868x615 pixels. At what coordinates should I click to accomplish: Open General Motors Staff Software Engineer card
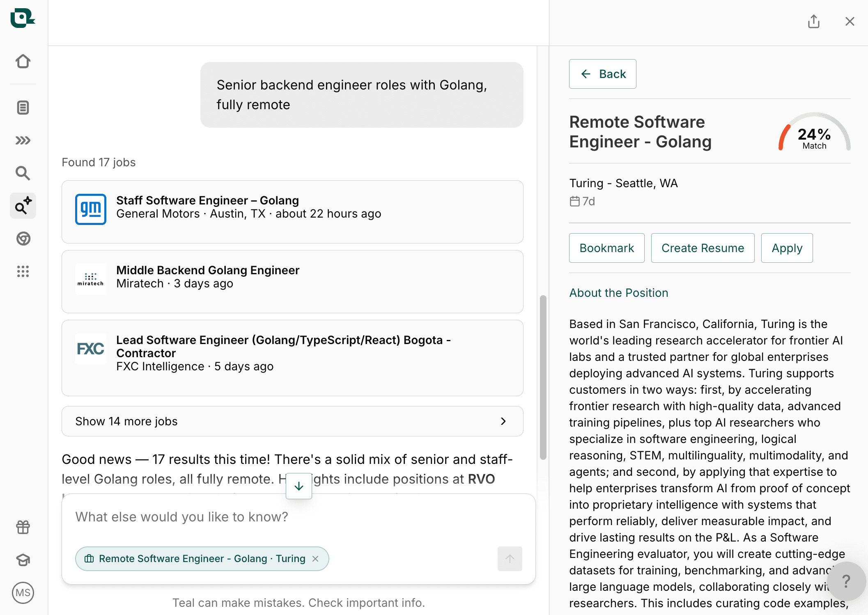pyautogui.click(x=292, y=212)
